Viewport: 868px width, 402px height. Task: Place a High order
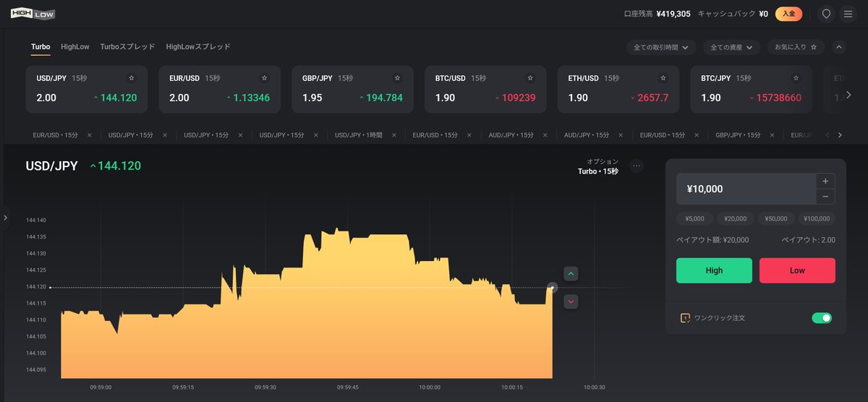(x=714, y=270)
